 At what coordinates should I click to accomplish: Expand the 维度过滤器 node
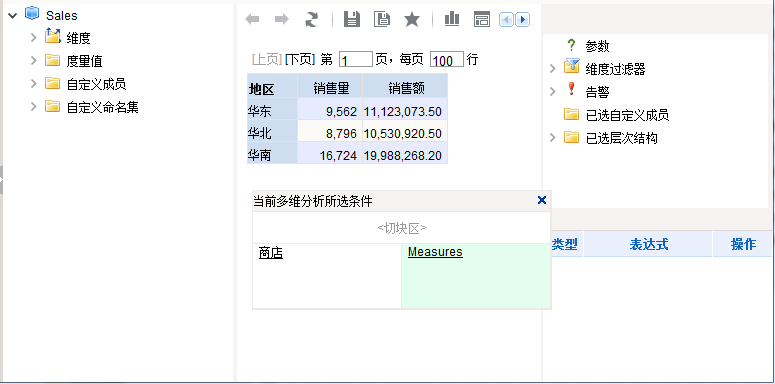coord(553,69)
